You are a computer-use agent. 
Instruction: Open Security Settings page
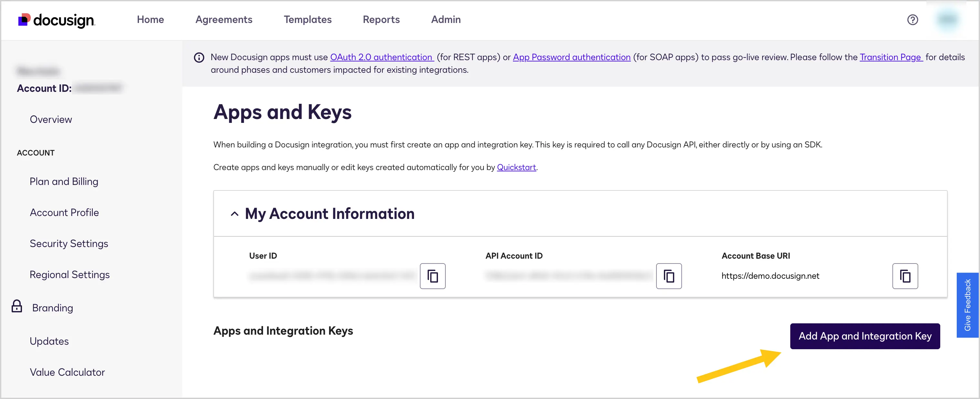(x=69, y=244)
